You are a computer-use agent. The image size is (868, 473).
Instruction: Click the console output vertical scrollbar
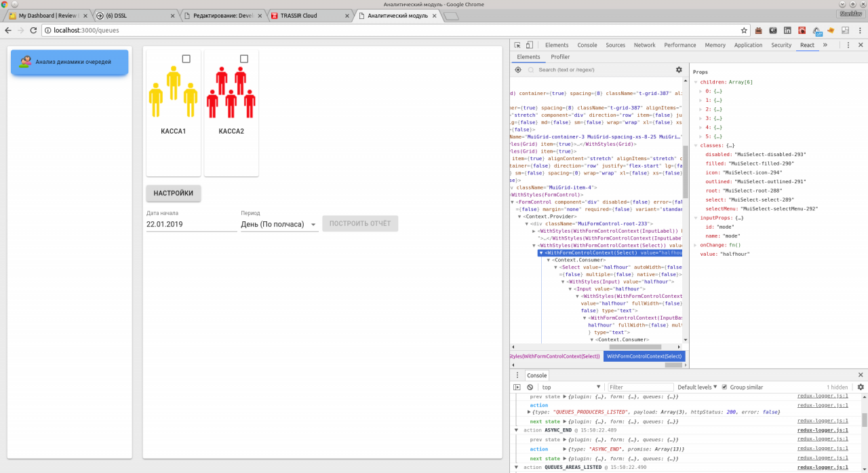[x=865, y=419]
